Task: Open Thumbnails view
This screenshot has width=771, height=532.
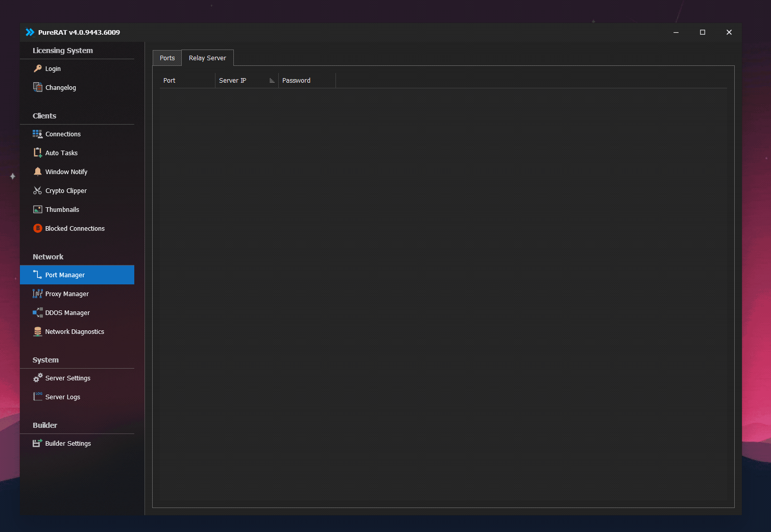Action: pyautogui.click(x=77, y=209)
